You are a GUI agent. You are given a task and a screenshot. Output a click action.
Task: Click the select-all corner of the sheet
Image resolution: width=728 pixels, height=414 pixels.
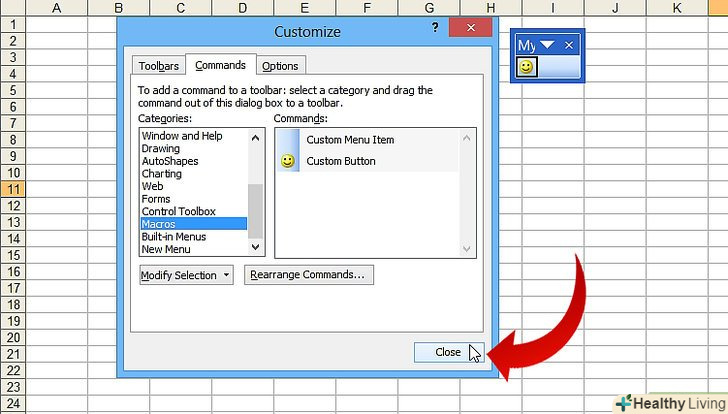pyautogui.click(x=13, y=7)
